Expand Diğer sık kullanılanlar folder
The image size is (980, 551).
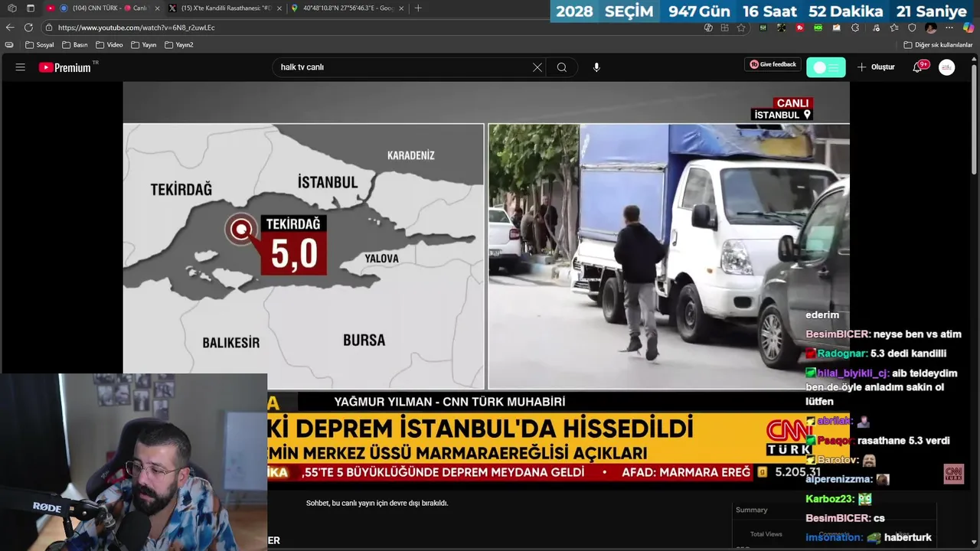(939, 45)
